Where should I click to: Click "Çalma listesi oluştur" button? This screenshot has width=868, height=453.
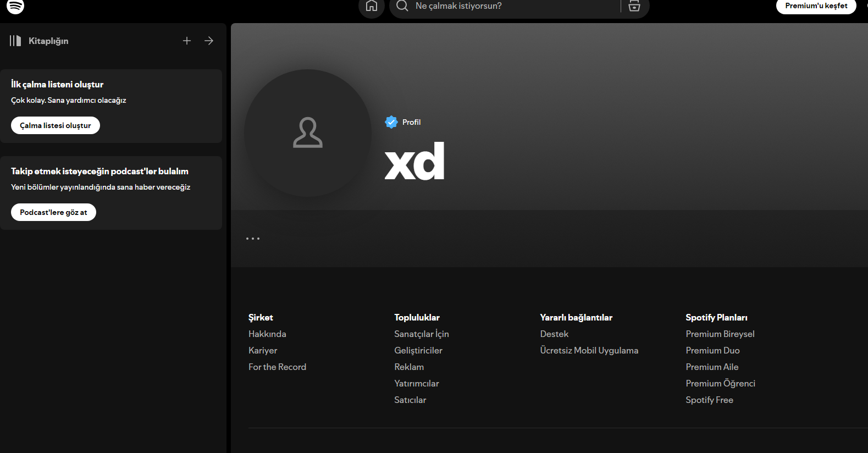[56, 125]
